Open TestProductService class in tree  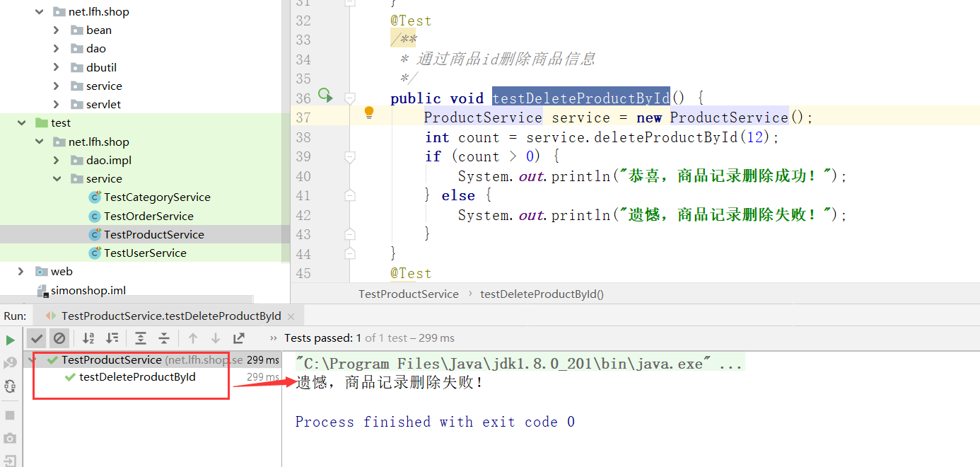154,234
